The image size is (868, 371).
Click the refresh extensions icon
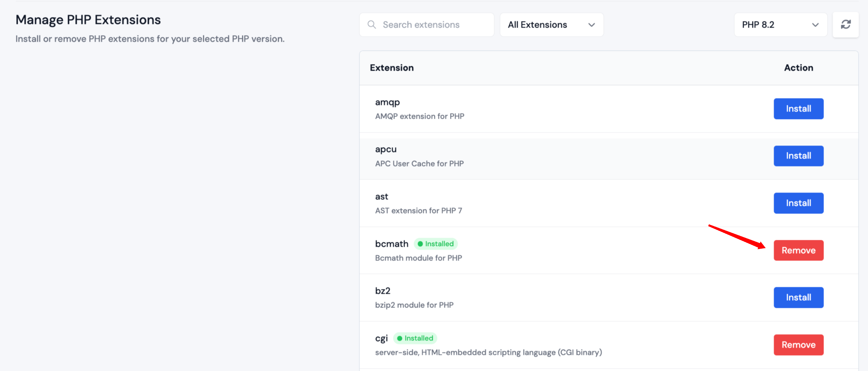[x=846, y=25]
